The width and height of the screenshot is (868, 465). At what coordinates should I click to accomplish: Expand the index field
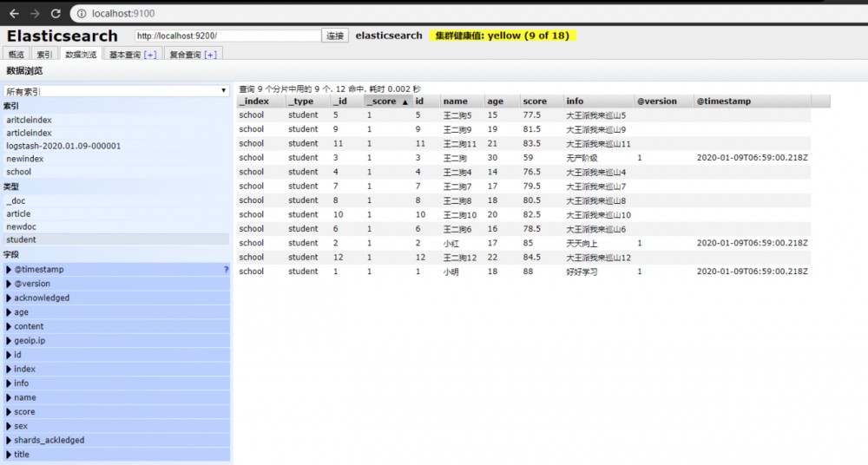[9, 370]
